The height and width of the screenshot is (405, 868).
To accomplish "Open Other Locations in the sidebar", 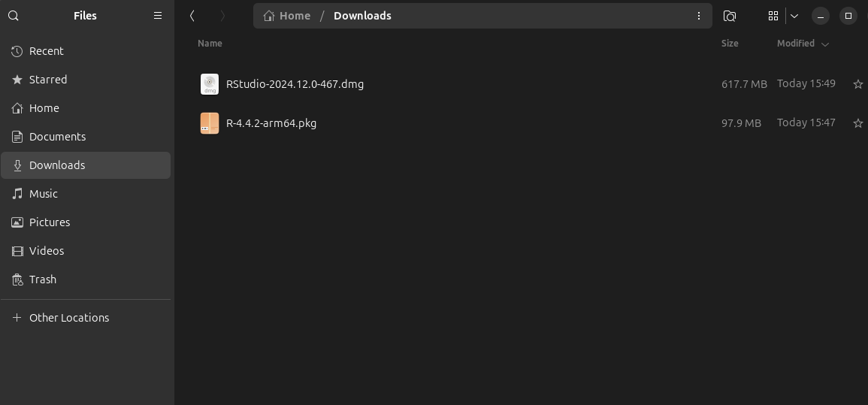I will pos(68,318).
